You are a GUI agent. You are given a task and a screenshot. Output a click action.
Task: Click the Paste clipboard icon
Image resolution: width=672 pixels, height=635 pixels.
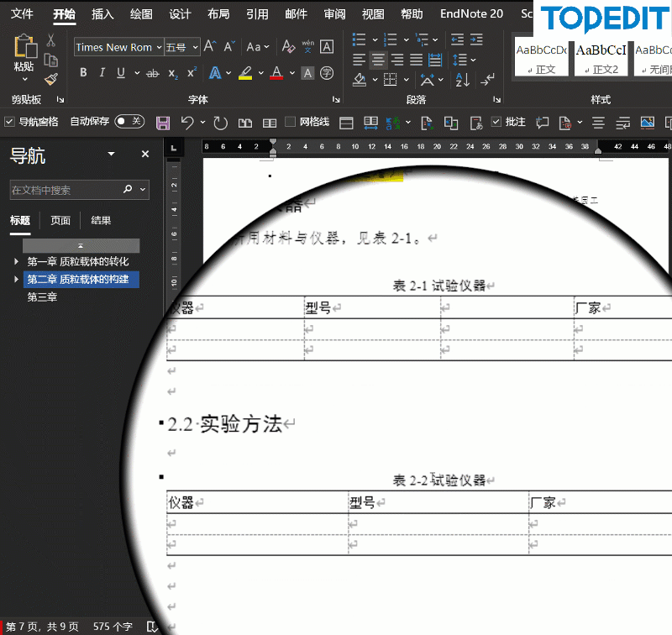click(x=25, y=46)
